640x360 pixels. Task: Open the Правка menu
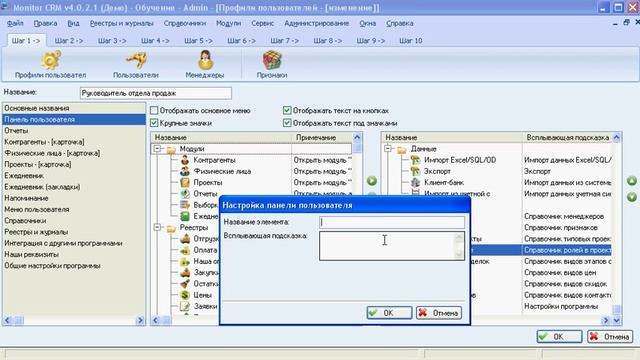[45, 23]
